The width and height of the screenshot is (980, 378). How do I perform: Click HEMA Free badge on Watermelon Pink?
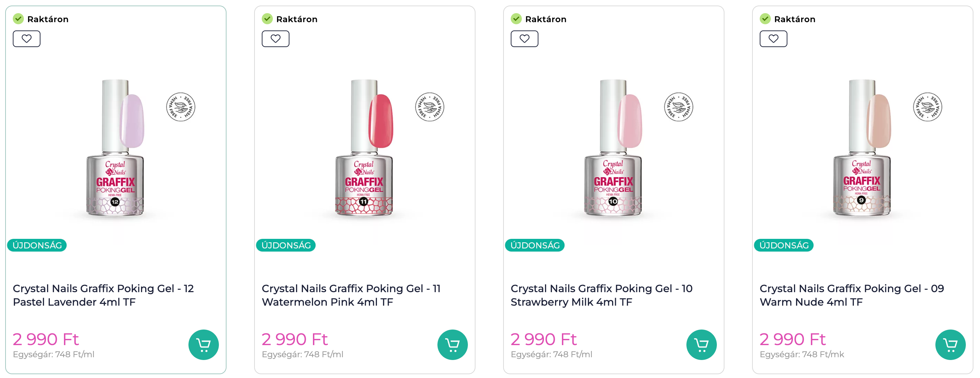(429, 107)
